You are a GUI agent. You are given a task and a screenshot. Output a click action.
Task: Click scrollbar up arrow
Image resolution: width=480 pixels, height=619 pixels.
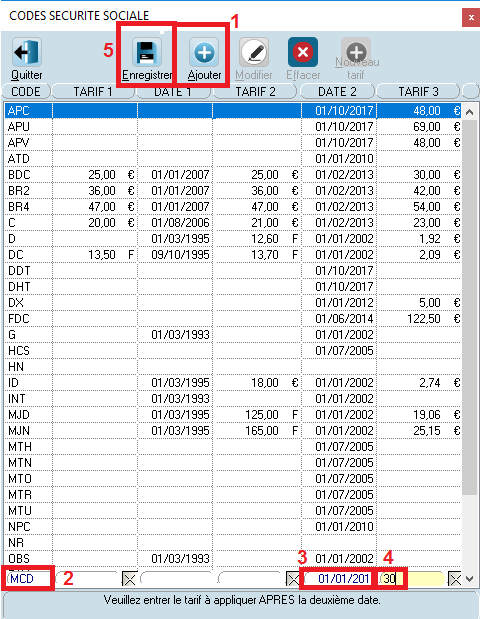[x=469, y=112]
